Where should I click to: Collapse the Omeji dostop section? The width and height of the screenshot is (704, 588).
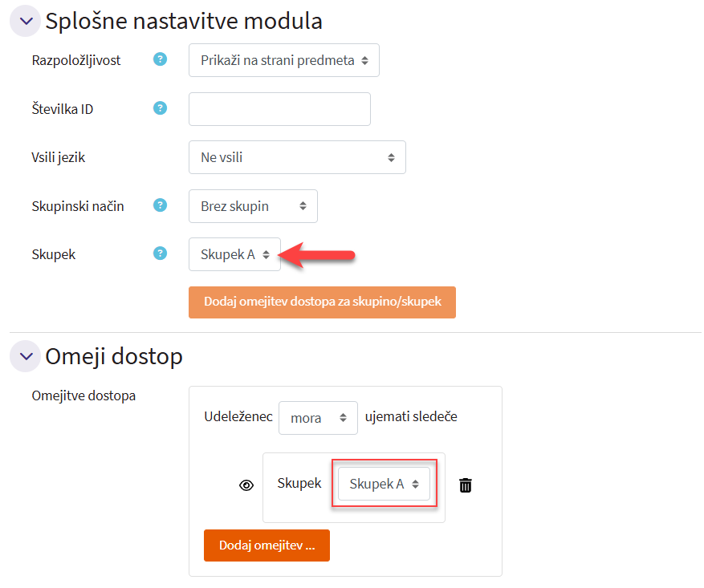[x=26, y=355]
